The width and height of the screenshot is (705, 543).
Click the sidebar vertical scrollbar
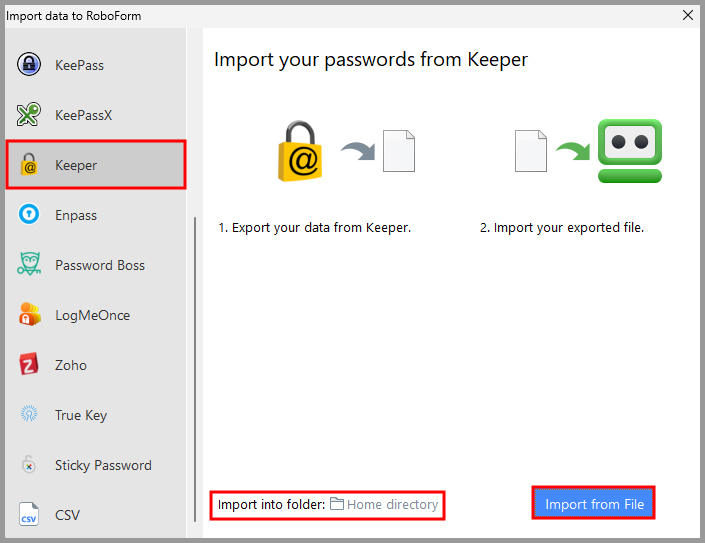tap(195, 370)
